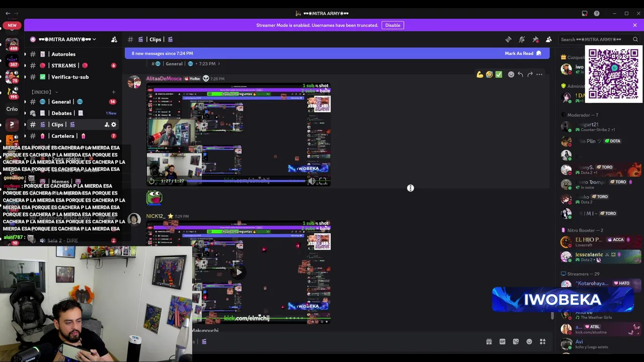Select member Avi in member list

[x=600, y=344]
